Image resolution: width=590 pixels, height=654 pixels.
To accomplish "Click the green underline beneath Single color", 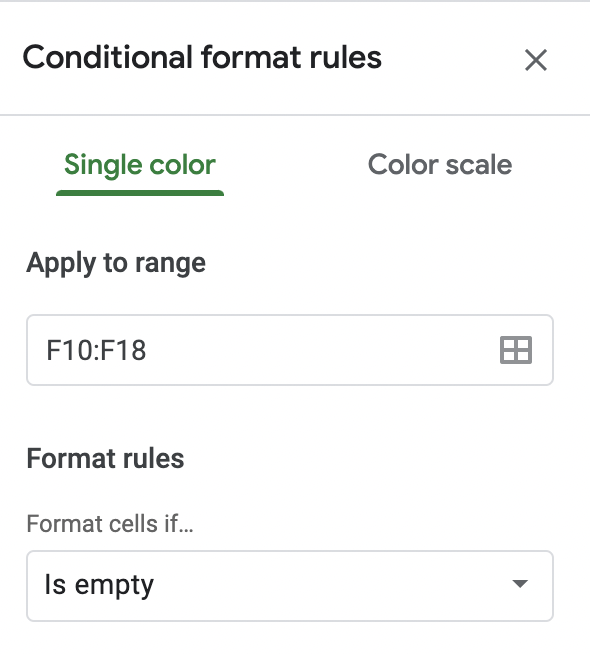I will (140, 193).
